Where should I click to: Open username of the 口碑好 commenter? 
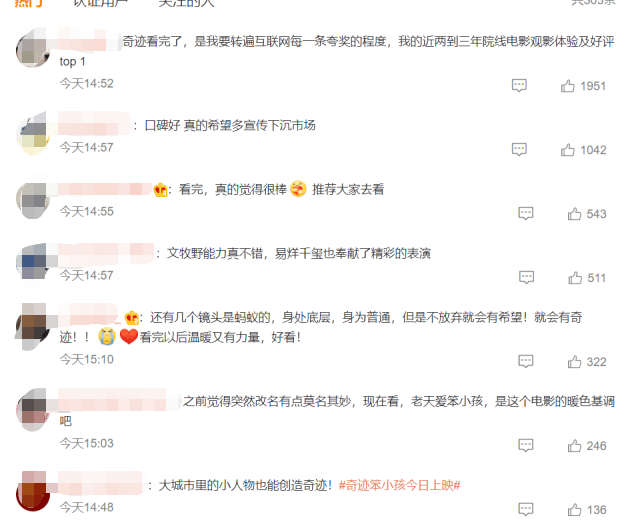(x=94, y=123)
